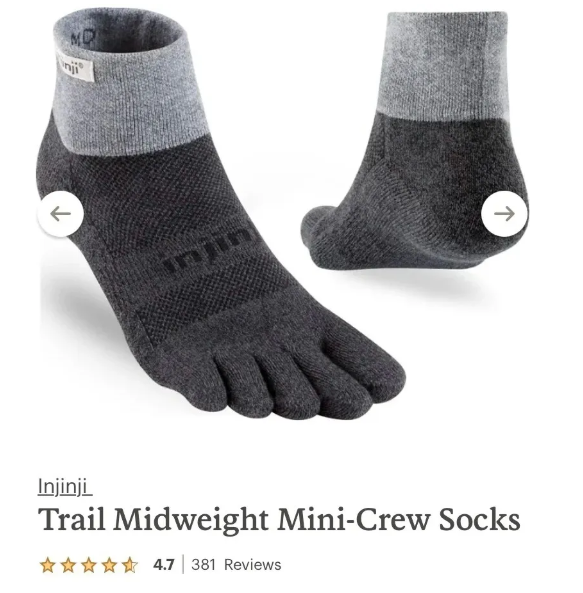The height and width of the screenshot is (593, 583).
Task: Click the Trail Midweight Mini-Crew Socks title
Action: click(279, 521)
